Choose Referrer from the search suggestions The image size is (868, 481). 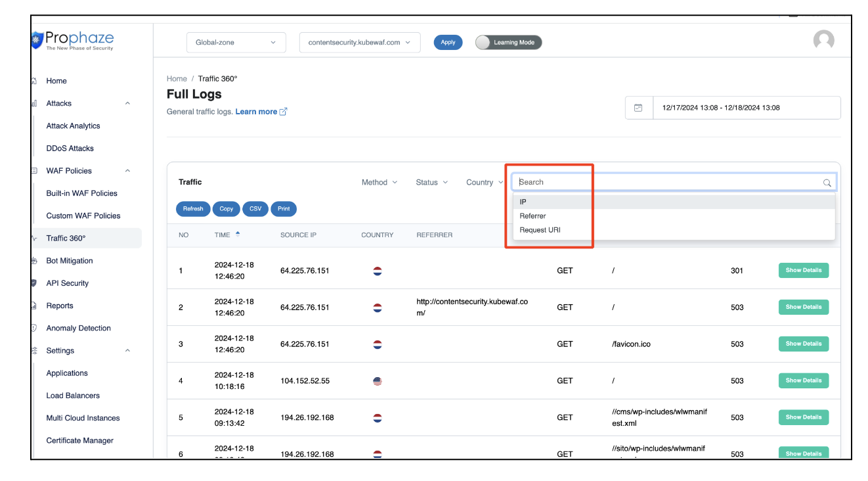tap(532, 216)
